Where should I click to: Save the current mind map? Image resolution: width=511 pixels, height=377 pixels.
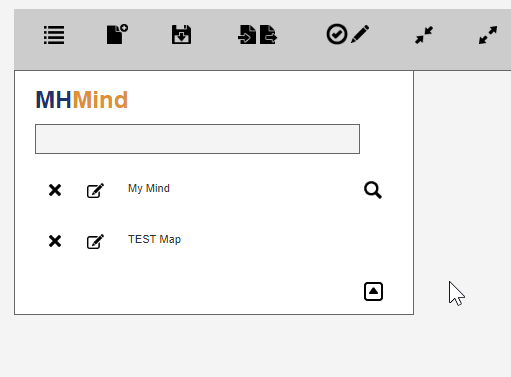181,34
